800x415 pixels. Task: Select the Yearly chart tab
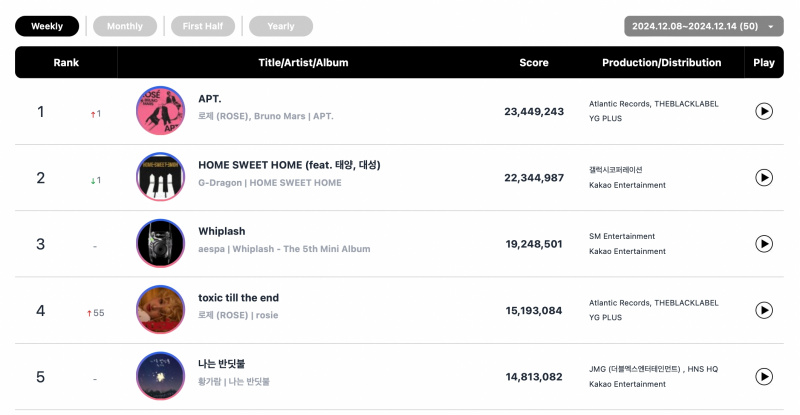(x=281, y=26)
